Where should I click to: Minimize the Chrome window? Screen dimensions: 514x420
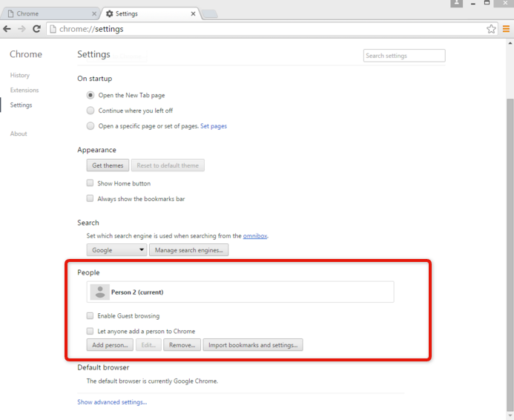[473, 3]
